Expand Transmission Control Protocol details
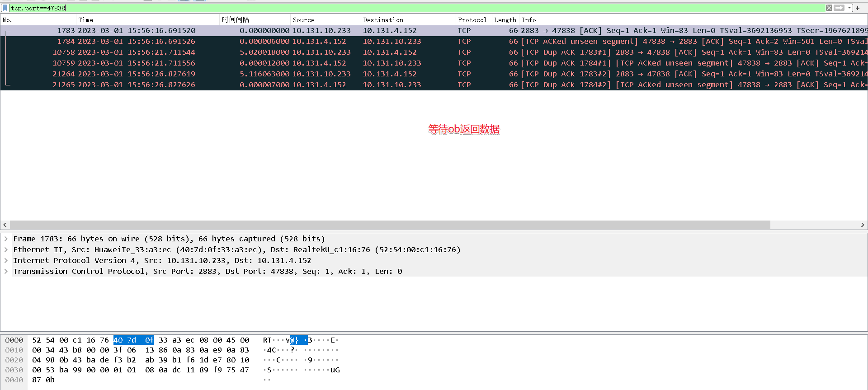Image resolution: width=868 pixels, height=390 pixels. [6, 271]
